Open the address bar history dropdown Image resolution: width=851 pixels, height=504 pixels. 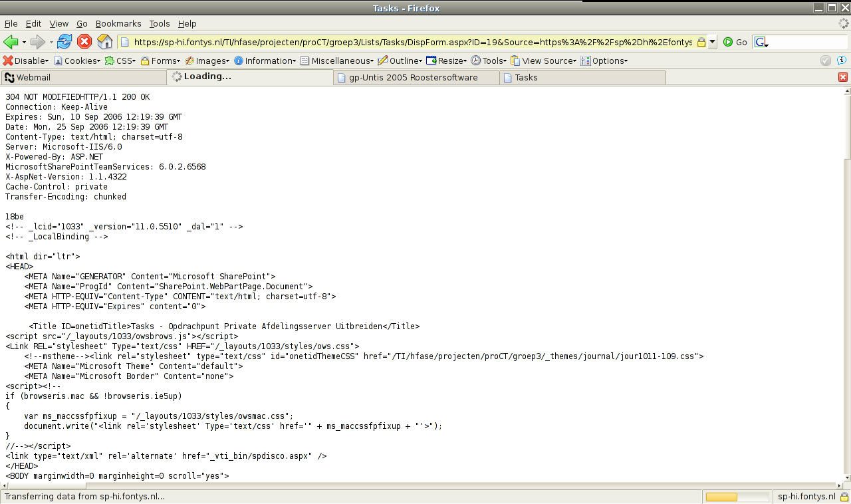tap(712, 42)
